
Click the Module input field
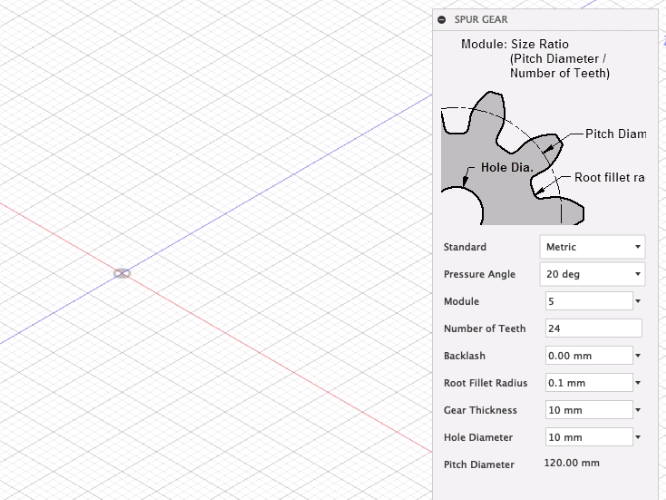[x=589, y=301]
